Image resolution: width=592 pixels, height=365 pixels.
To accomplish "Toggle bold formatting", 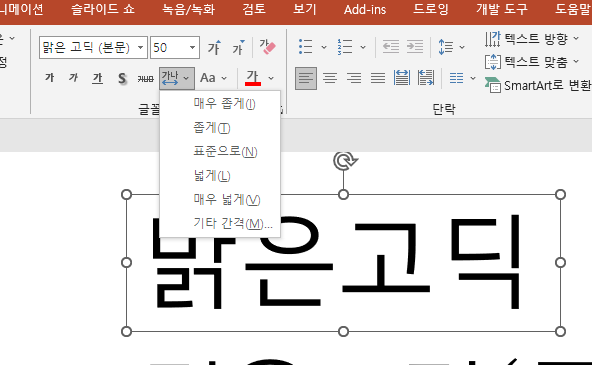I will point(49,78).
